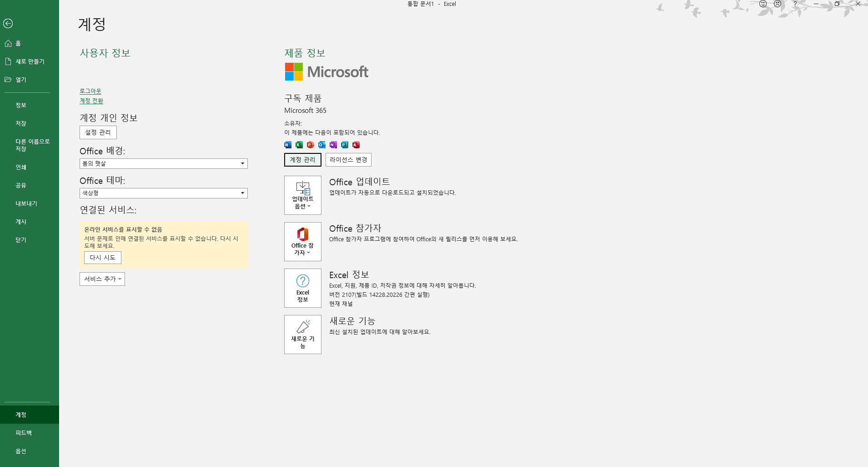
Task: Click the PowerPoint app icon under included products
Action: click(x=311, y=145)
